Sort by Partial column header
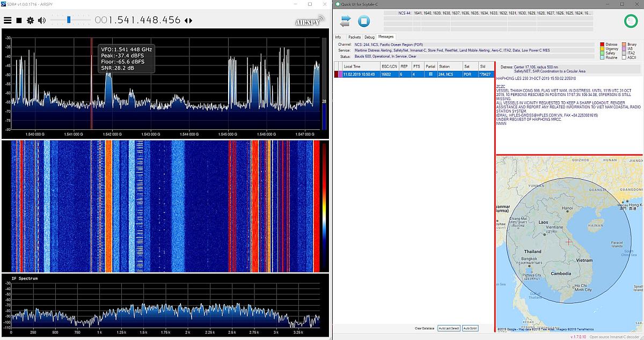644x340 pixels. pos(430,66)
